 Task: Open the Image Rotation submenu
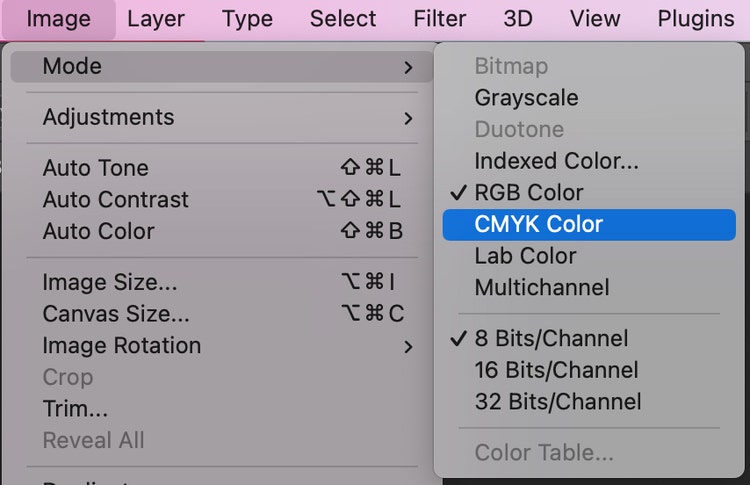point(408,346)
